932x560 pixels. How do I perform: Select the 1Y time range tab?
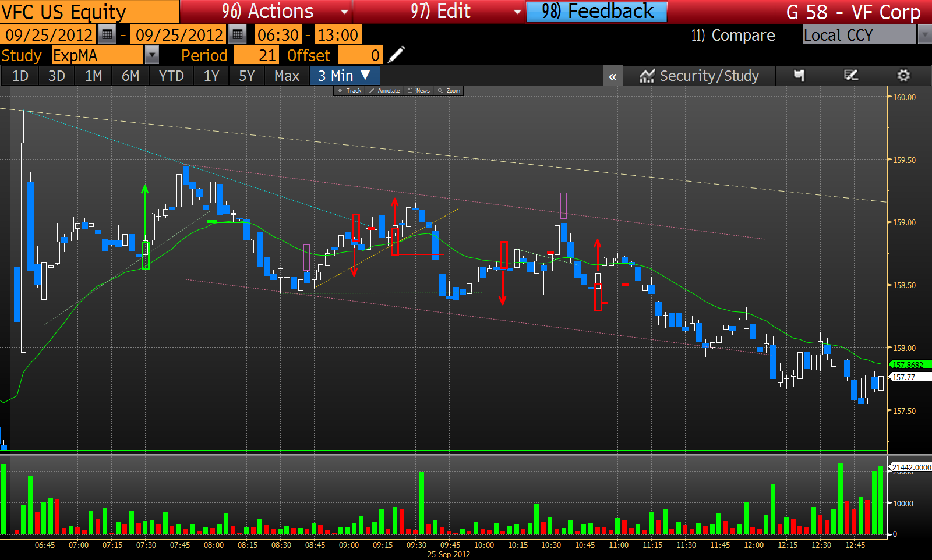[211, 76]
